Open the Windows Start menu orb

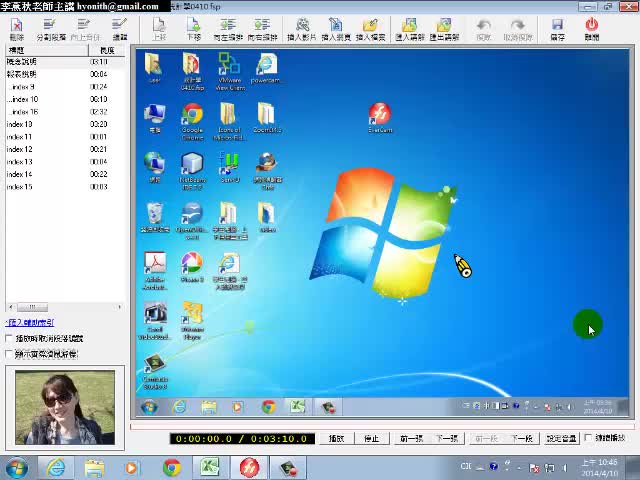(x=16, y=468)
